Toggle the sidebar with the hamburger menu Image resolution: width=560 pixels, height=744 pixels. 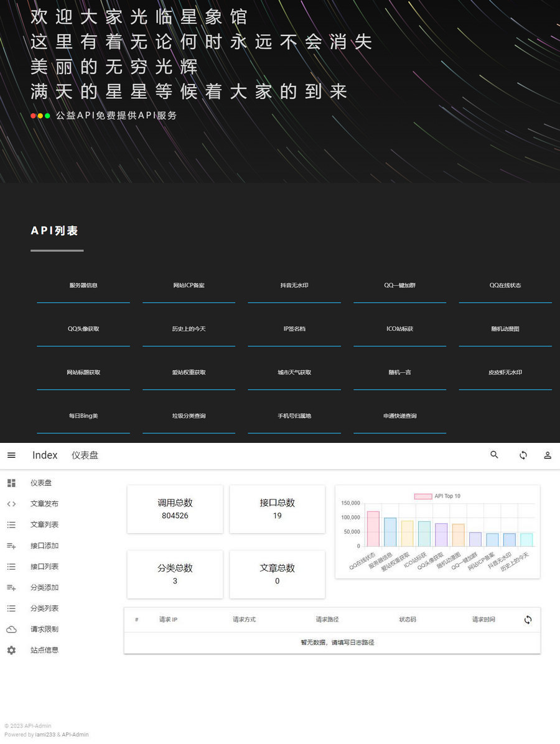pyautogui.click(x=11, y=455)
